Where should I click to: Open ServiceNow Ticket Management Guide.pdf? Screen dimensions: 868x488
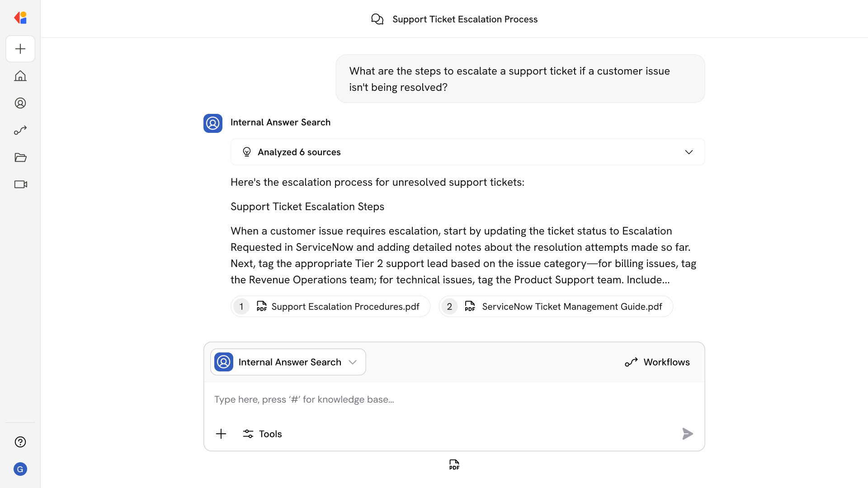pyautogui.click(x=555, y=306)
